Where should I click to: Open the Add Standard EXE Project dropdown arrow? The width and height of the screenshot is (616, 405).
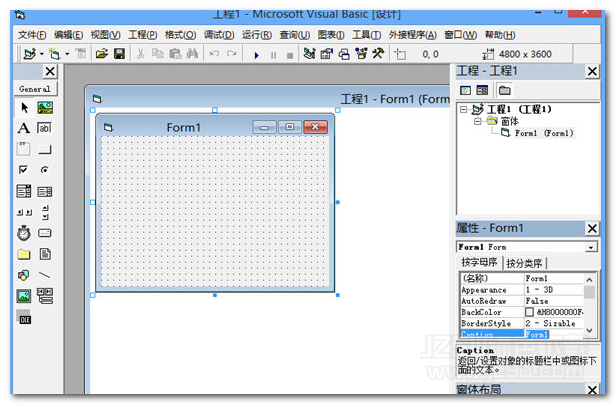[x=42, y=54]
